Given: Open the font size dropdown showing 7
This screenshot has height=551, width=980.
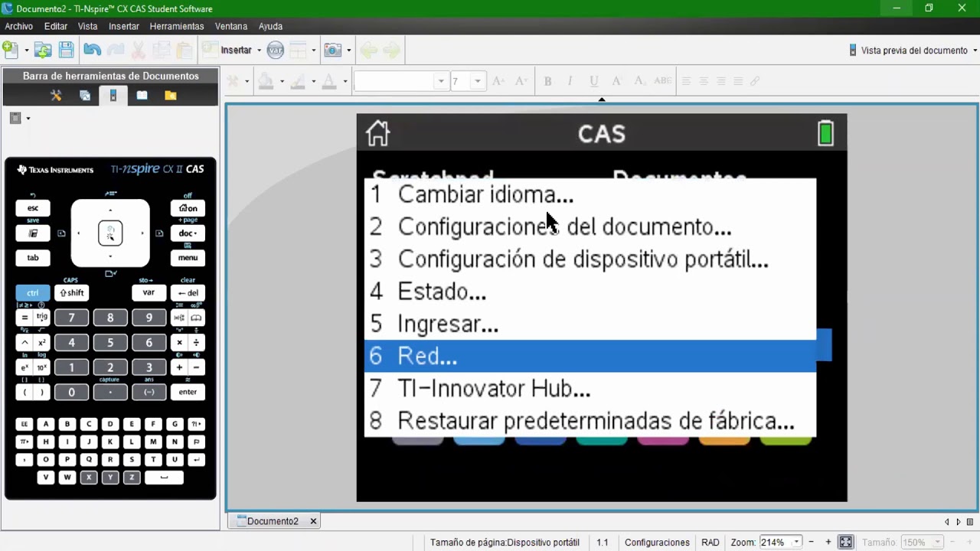Looking at the screenshot, I should click(x=478, y=81).
